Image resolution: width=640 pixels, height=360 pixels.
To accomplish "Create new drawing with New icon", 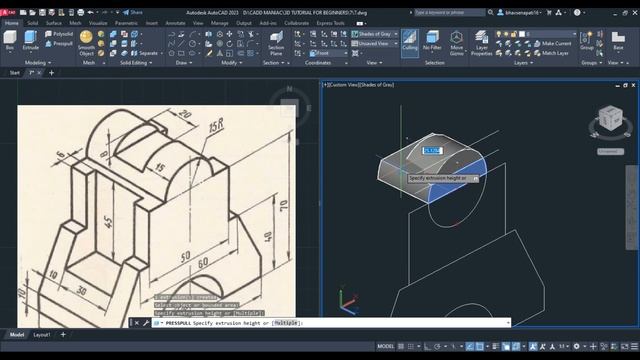I will (x=23, y=13).
